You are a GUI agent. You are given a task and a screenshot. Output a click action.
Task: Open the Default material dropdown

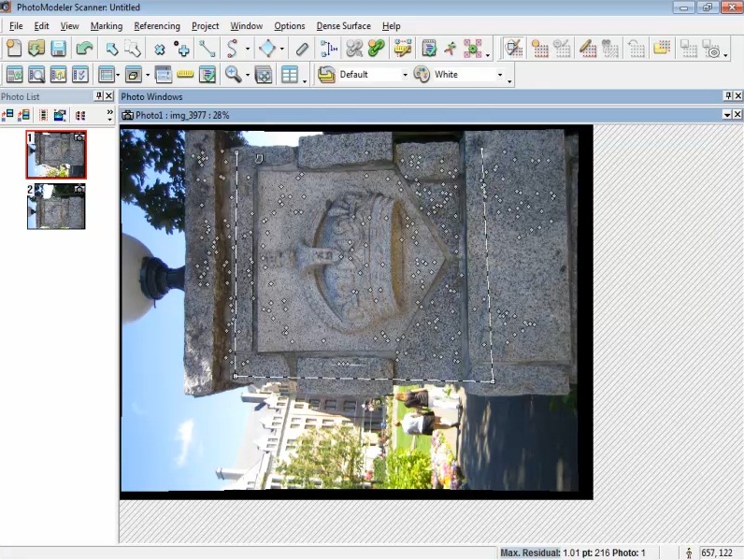(405, 75)
